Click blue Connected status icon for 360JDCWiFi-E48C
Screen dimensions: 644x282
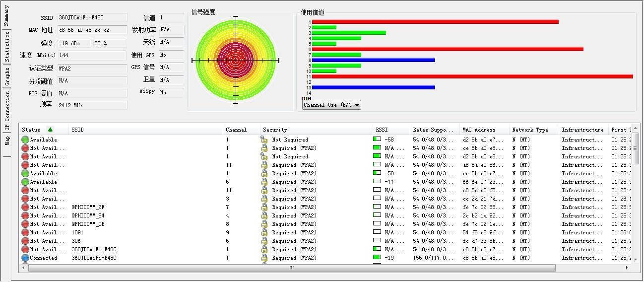pos(25,258)
